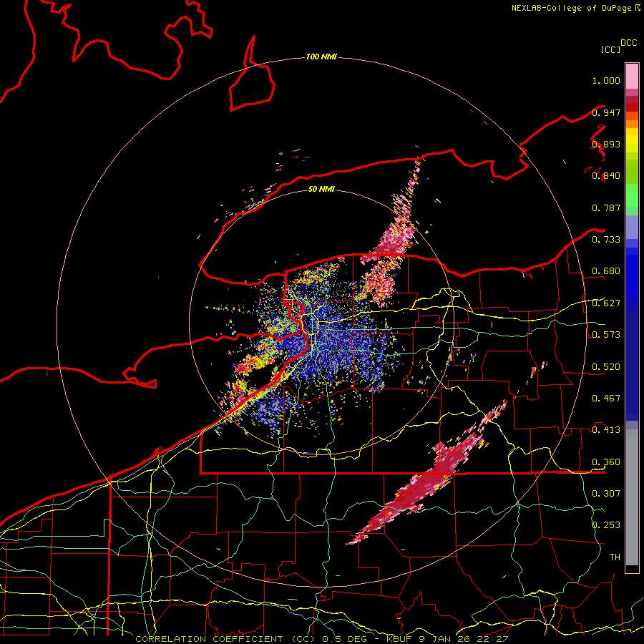This screenshot has width=644, height=644.
Task: Click the pink top segment of the color bar
Action: (632, 76)
